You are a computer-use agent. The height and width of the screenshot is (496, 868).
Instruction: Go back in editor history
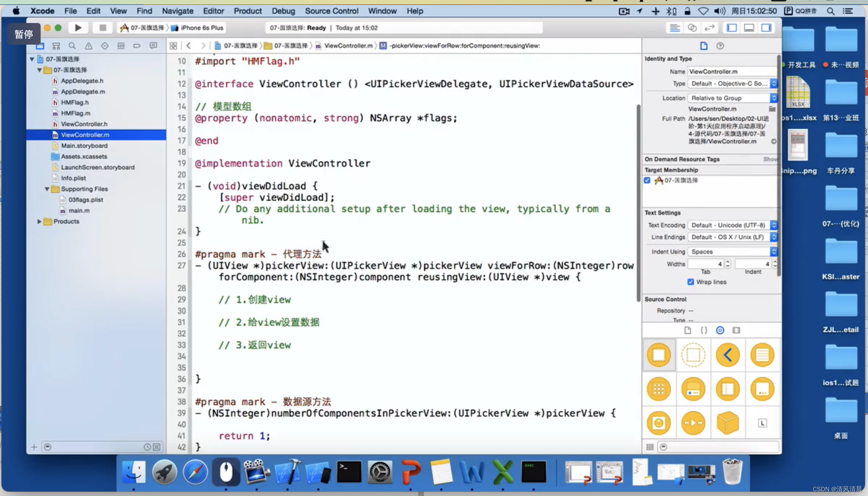(x=189, y=46)
